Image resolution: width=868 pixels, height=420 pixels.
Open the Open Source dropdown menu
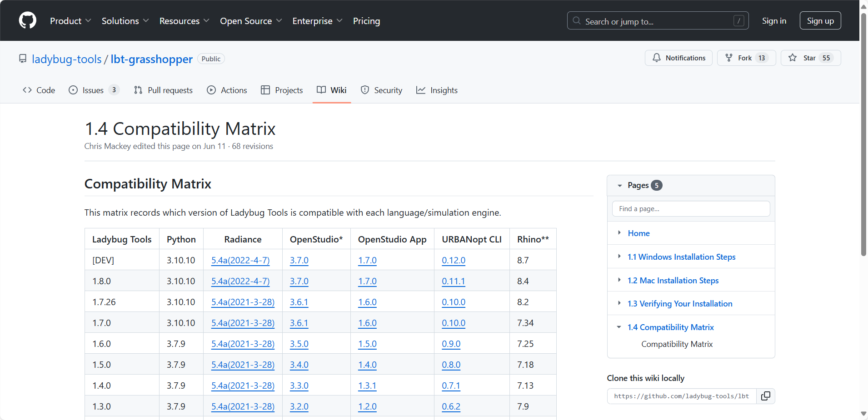251,21
